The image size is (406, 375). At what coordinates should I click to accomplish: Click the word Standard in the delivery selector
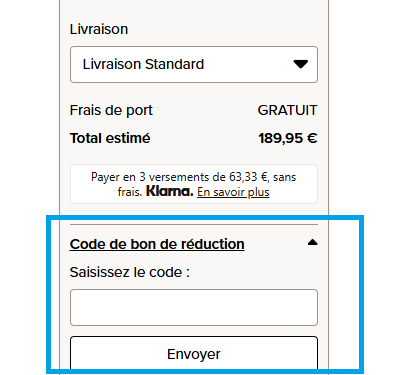tap(174, 64)
